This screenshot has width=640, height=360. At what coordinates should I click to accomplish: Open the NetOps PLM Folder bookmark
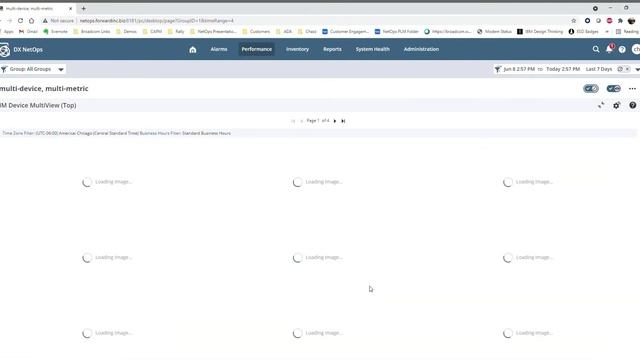[397, 31]
